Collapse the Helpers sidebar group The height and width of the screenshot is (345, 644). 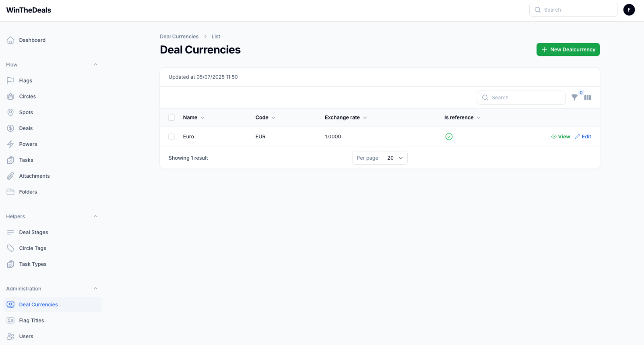click(x=95, y=216)
